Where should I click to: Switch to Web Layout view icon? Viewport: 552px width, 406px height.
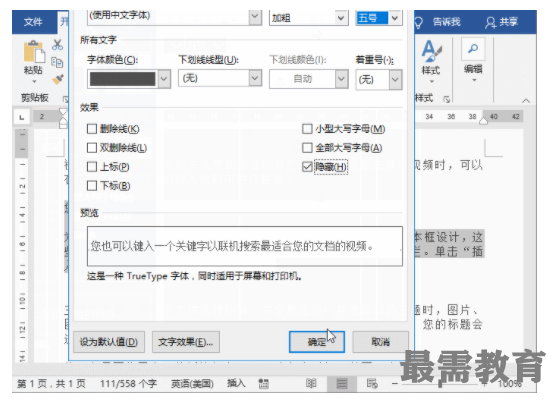point(372,383)
